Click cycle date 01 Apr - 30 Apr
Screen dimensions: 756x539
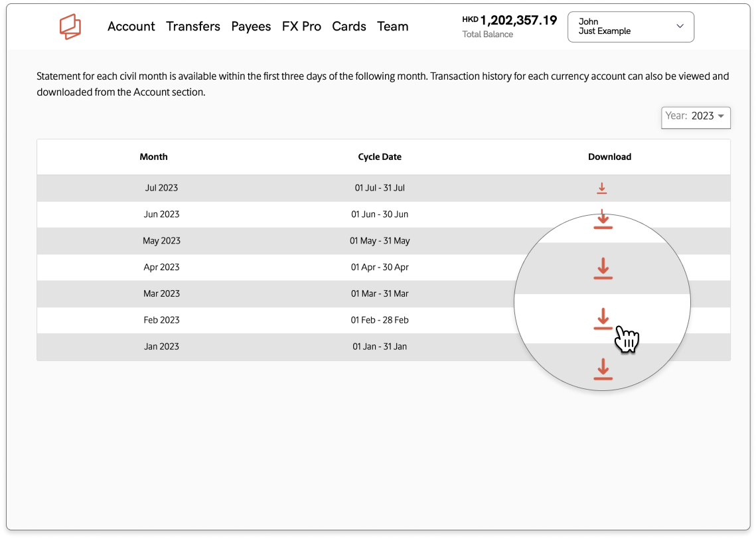[380, 267]
